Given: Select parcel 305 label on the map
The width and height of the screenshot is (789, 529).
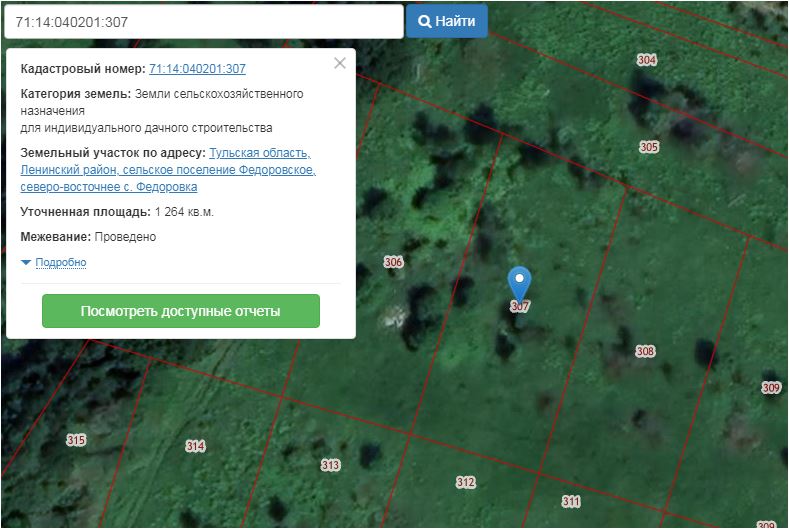Looking at the screenshot, I should pos(649,147).
